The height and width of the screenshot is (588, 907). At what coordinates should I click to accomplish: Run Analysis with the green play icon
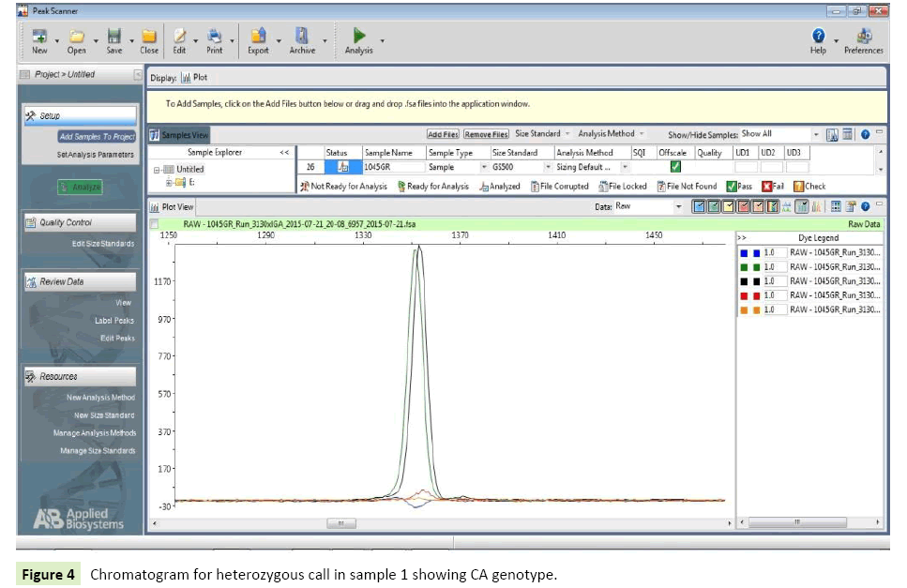tap(358, 37)
